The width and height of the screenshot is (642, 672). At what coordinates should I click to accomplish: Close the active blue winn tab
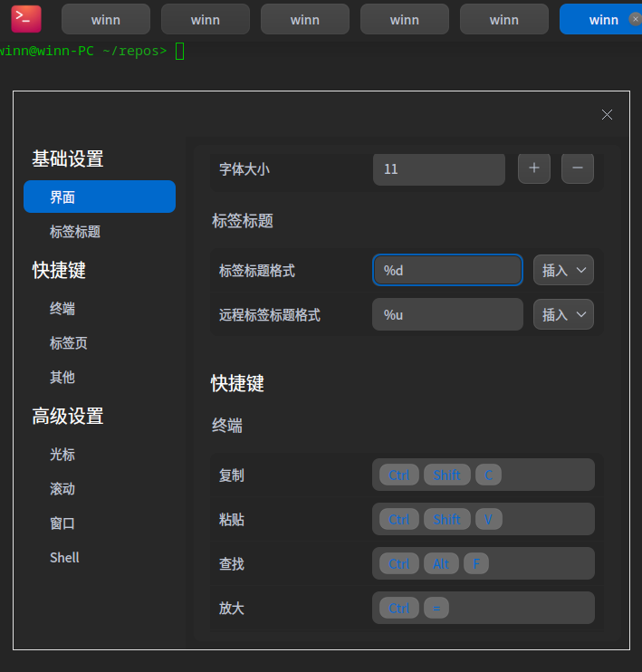click(635, 19)
